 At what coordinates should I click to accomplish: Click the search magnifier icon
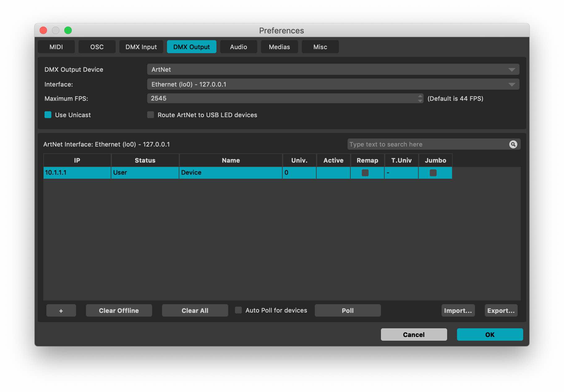tap(512, 144)
